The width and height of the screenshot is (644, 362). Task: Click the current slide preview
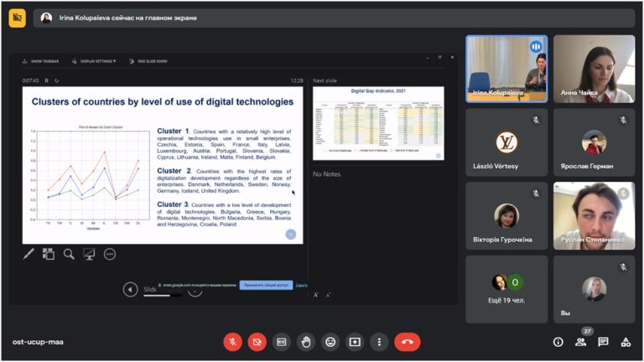coord(163,165)
